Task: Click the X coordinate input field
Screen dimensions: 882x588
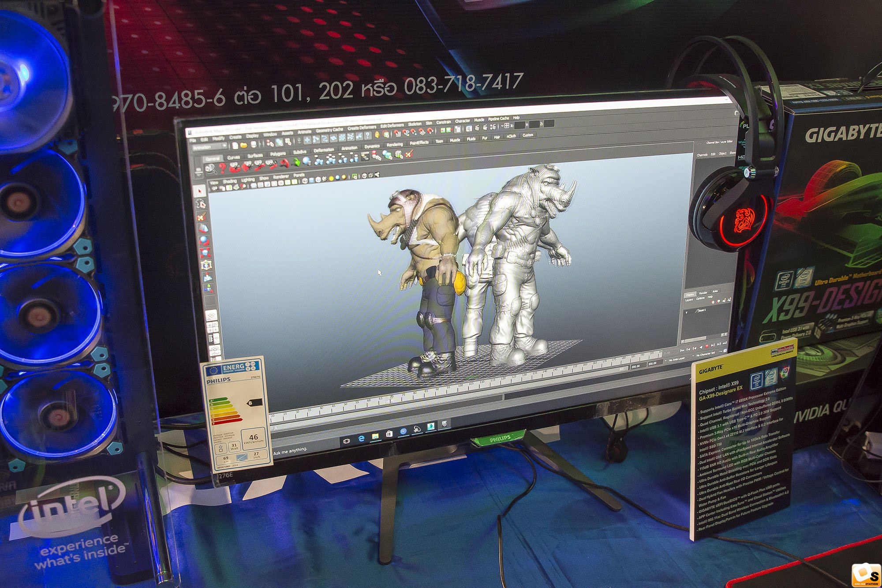Action: coord(519,125)
